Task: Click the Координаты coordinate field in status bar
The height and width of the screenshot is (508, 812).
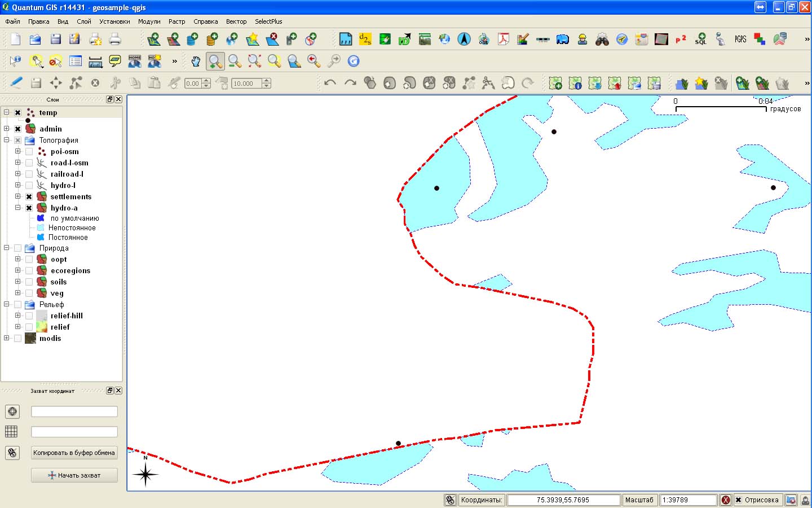Action: [x=563, y=500]
